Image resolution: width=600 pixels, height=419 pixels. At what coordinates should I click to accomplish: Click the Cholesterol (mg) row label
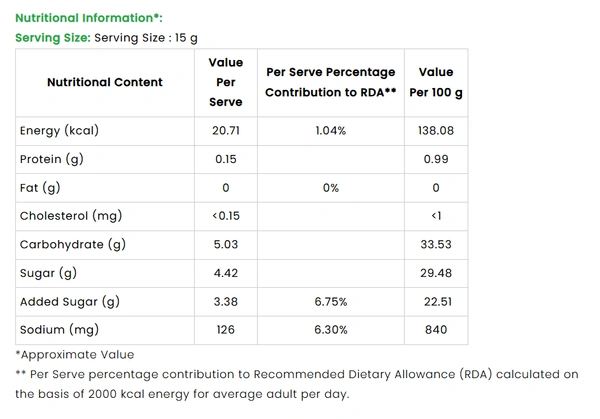click(72, 216)
